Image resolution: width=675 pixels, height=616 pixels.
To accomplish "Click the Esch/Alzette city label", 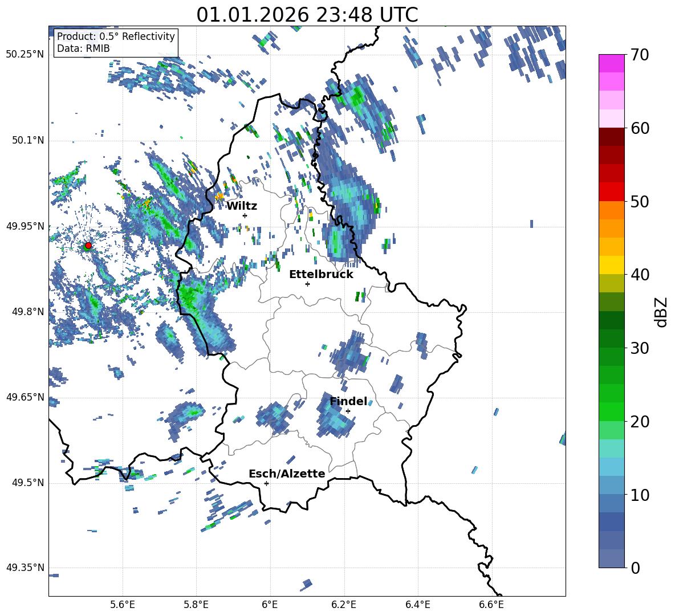I will tap(287, 474).
